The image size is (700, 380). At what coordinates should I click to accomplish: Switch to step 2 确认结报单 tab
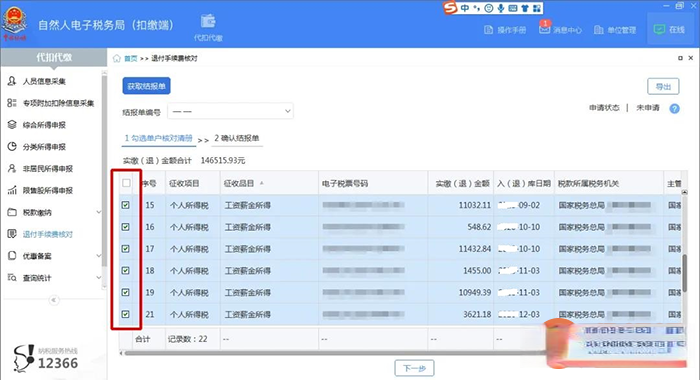coord(237,138)
